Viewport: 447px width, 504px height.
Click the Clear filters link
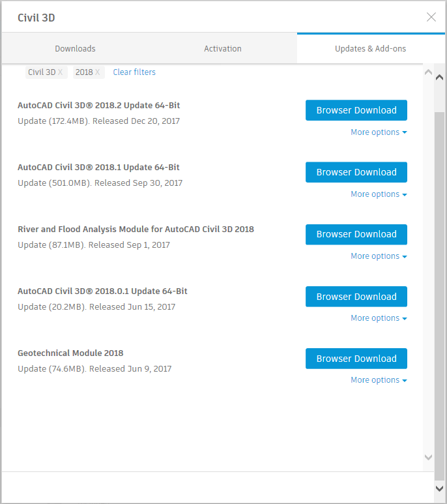(134, 72)
